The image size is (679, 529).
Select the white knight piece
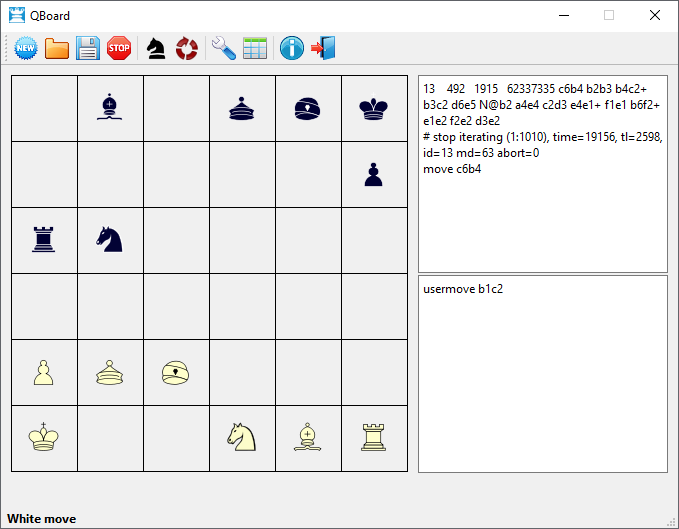point(242,437)
